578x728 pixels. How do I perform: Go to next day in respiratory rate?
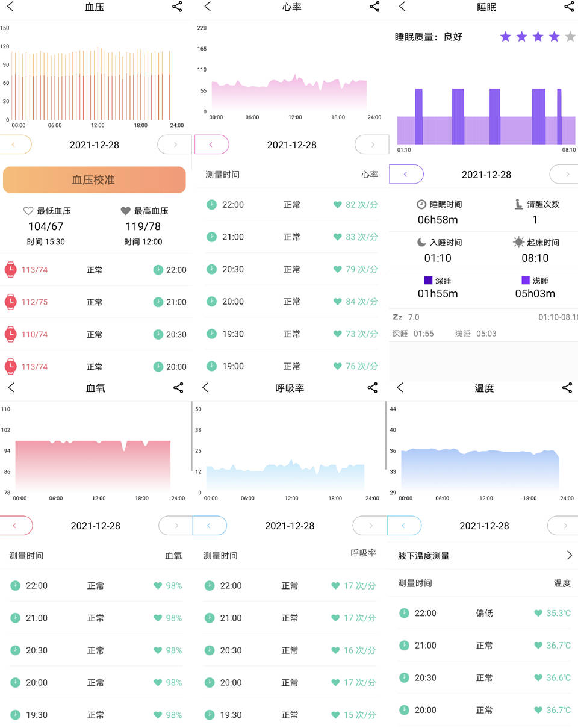tap(370, 526)
